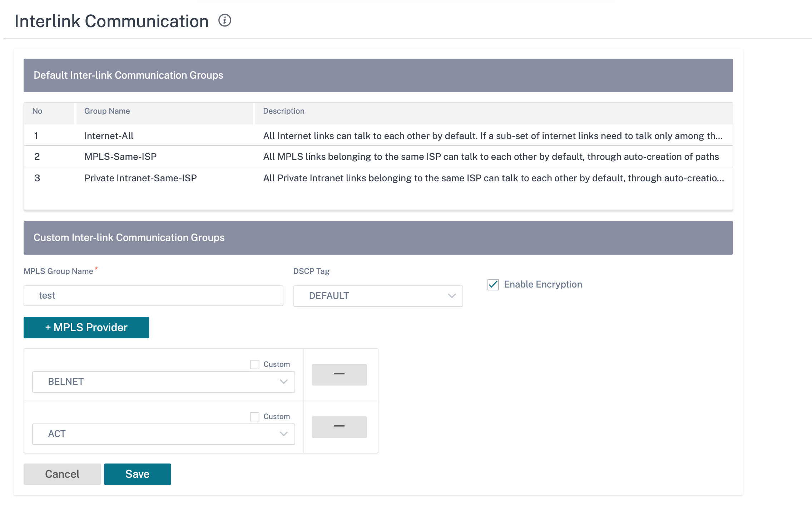Click the Save button

click(x=138, y=474)
